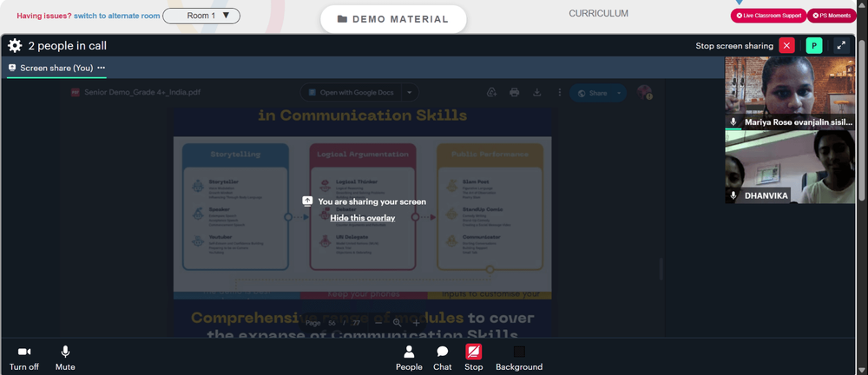Click PDF zoom out minus button
This screenshot has height=375, width=868.
(x=378, y=322)
